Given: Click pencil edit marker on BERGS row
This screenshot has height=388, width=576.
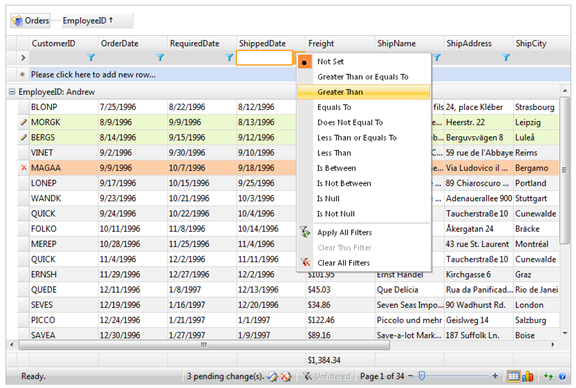Looking at the screenshot, I should click(24, 137).
